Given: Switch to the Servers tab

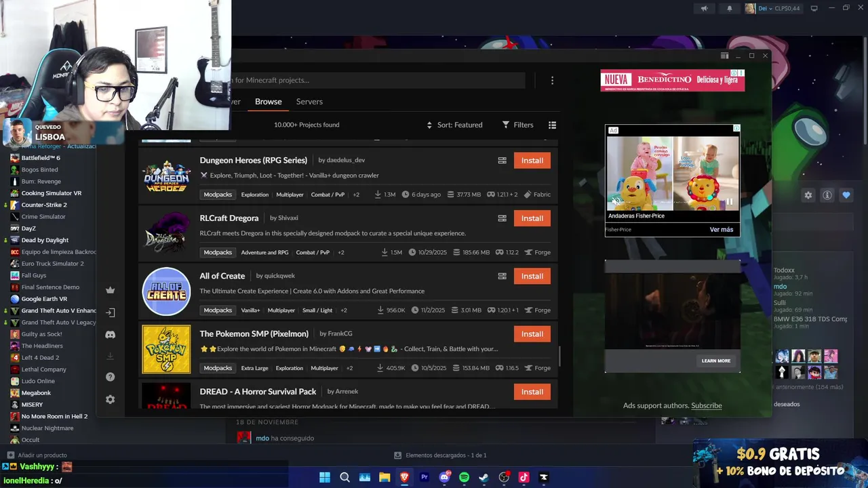Looking at the screenshot, I should coord(309,102).
